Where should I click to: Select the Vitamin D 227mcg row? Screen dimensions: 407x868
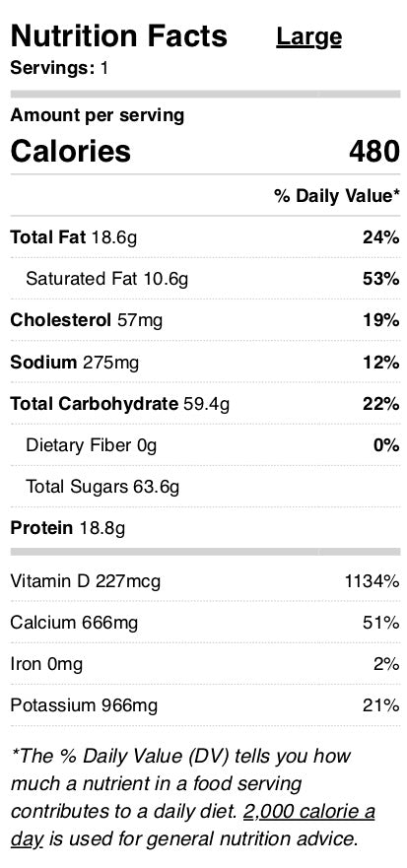(205, 581)
